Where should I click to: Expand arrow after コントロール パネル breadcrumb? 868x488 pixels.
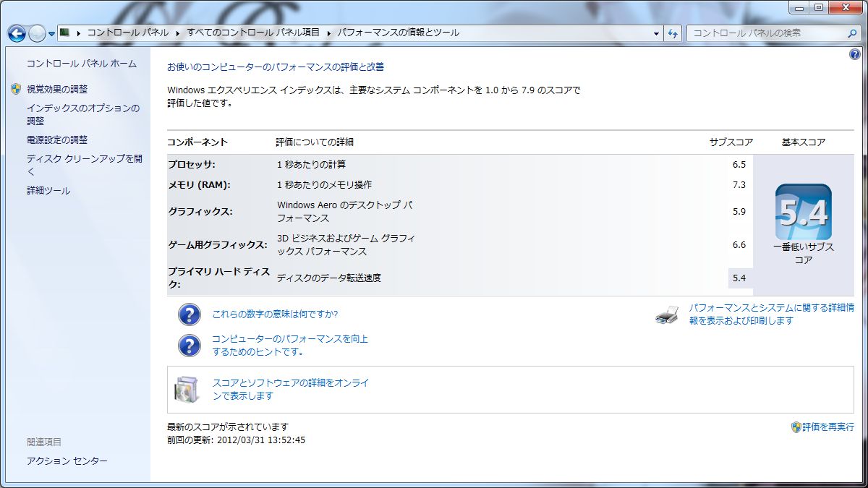point(177,33)
